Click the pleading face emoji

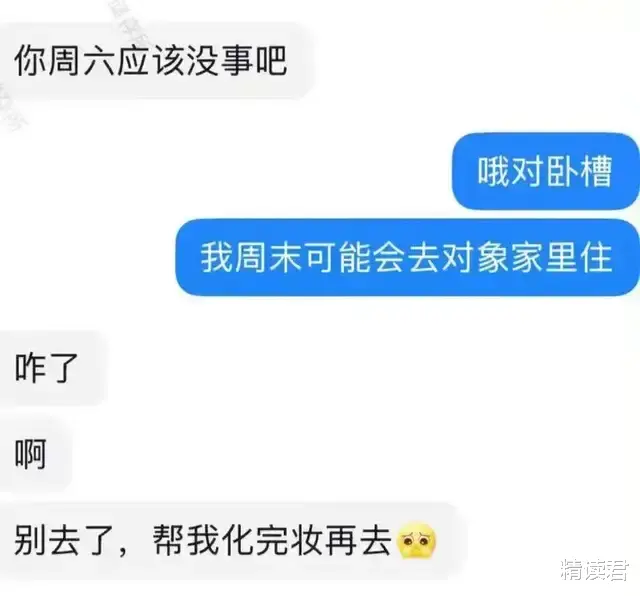point(417,541)
